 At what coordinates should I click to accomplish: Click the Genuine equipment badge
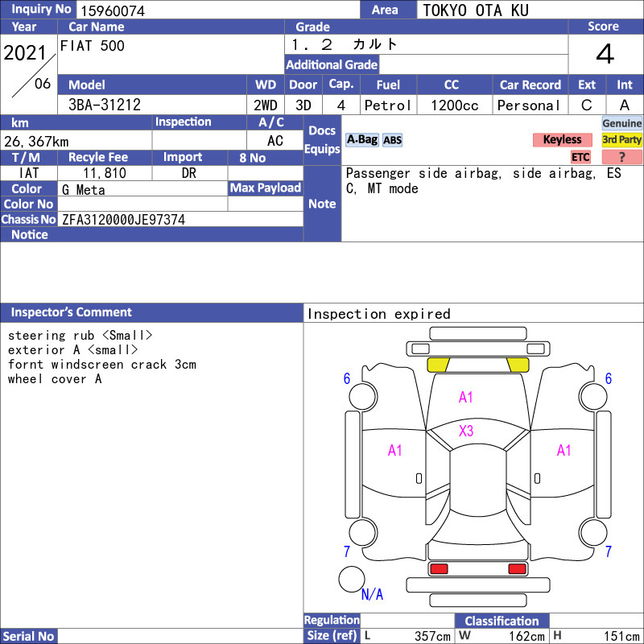pyautogui.click(x=621, y=123)
